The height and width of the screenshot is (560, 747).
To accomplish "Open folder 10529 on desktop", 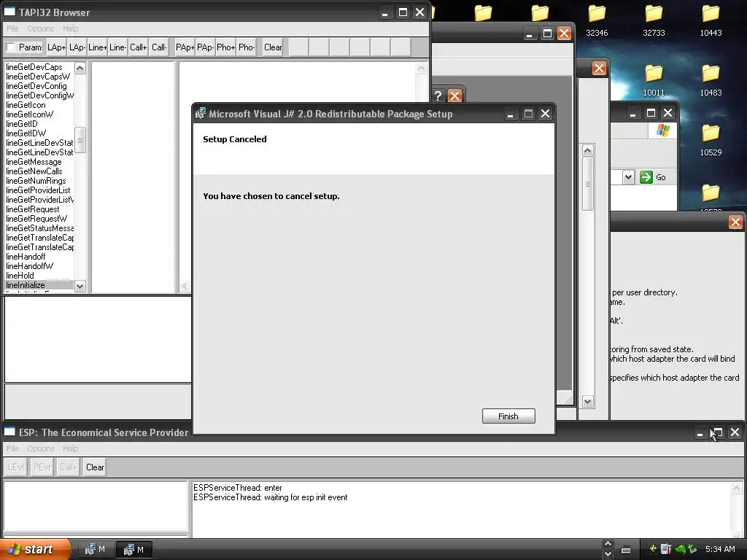I will (x=711, y=140).
